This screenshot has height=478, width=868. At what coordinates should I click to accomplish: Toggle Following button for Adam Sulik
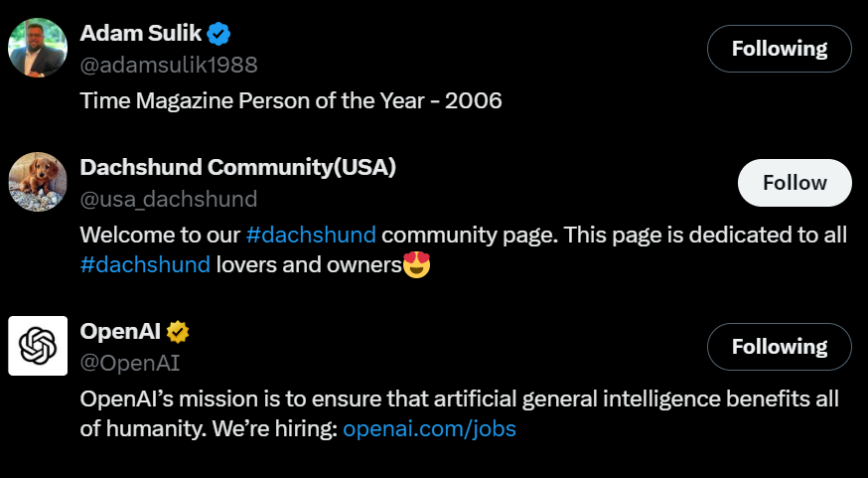coord(780,49)
